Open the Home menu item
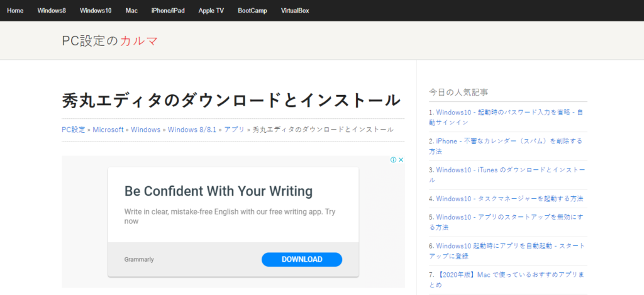The image size is (644, 295). click(15, 11)
